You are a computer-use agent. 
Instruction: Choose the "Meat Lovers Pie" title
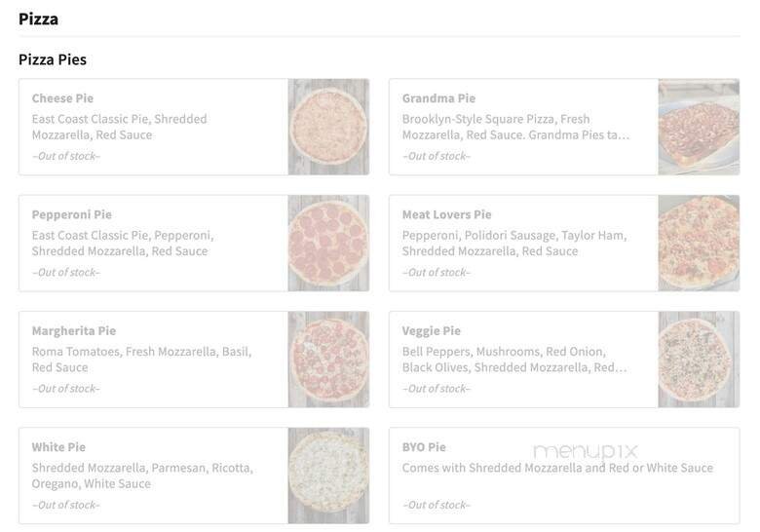pos(446,214)
